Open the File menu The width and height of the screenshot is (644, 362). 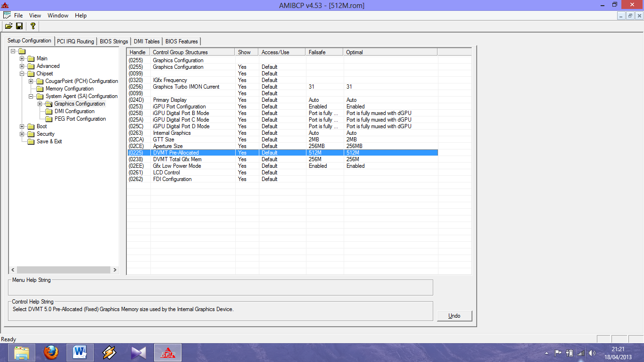click(18, 16)
